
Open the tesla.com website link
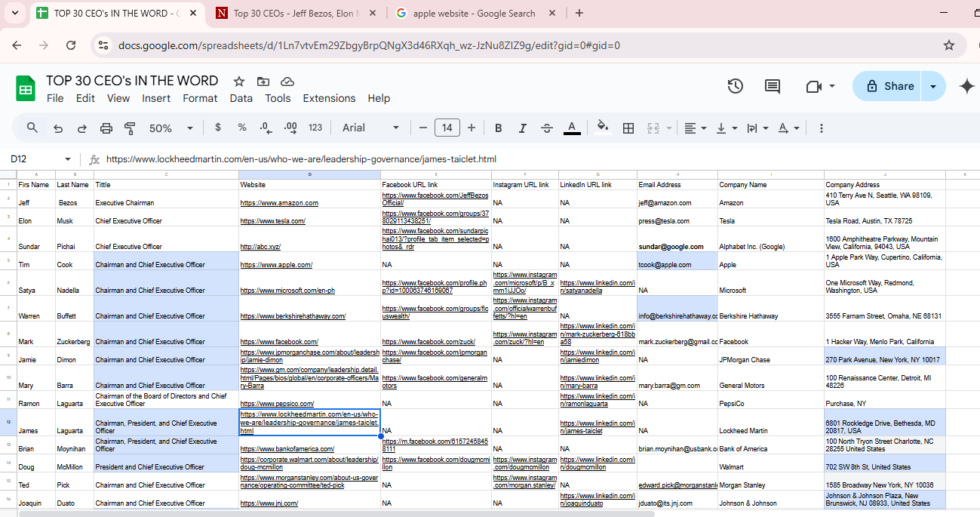point(272,221)
